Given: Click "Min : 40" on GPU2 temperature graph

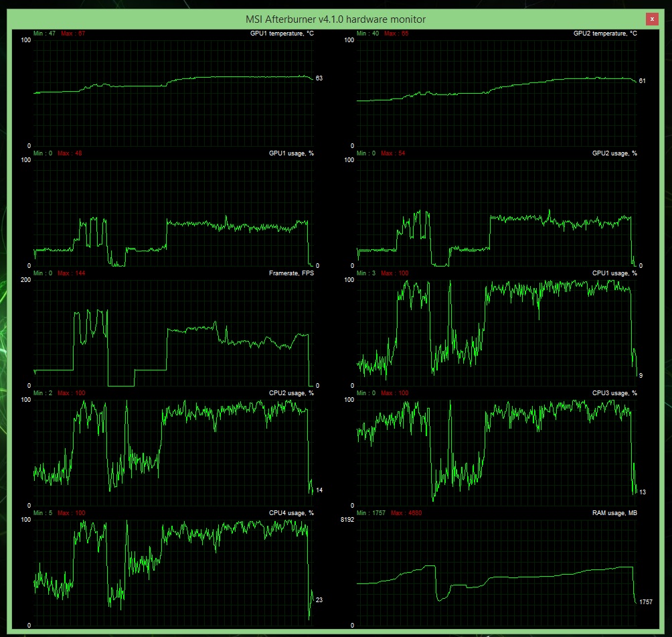Looking at the screenshot, I should pyautogui.click(x=367, y=33).
